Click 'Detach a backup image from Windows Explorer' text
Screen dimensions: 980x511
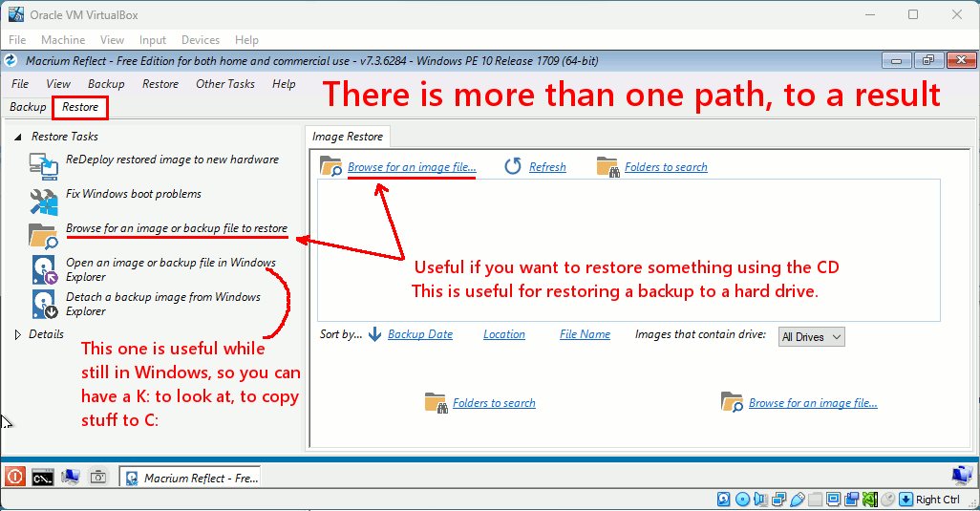click(163, 304)
